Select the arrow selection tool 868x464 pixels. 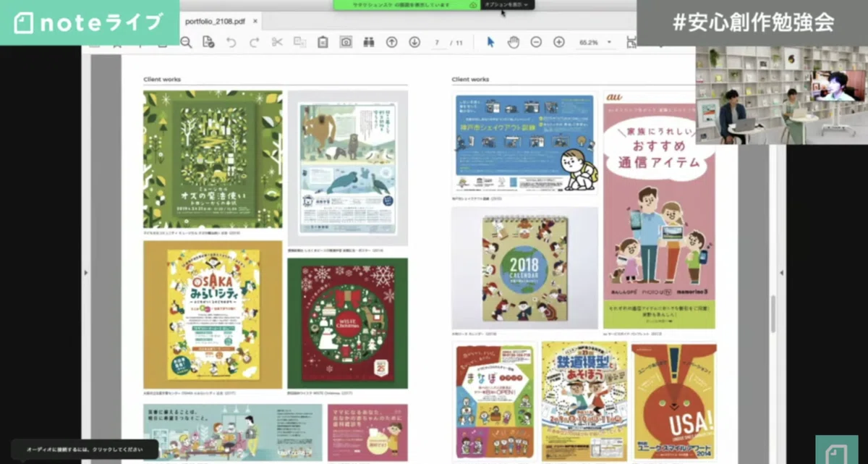[x=490, y=42]
